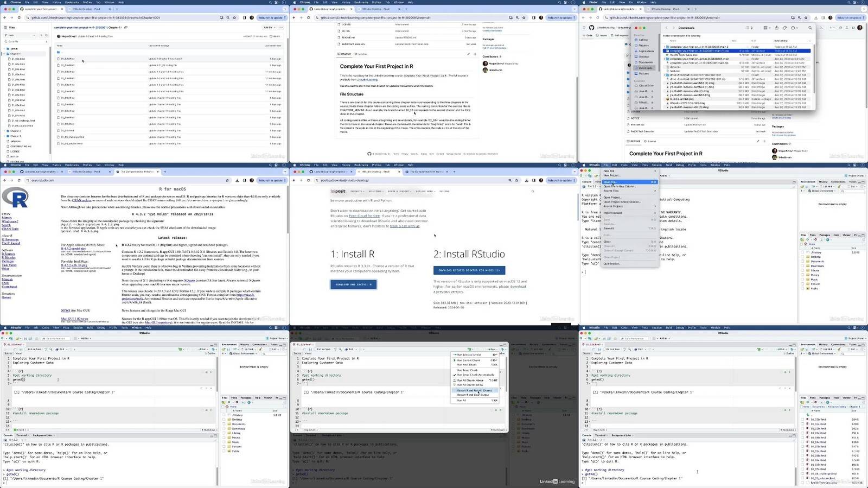Choose New Project... in RStudio File menu
This screenshot has width=868, height=488.
630,175
